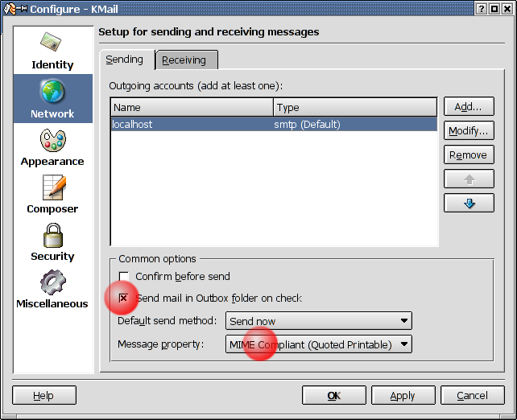Move account down with blue arrow

click(x=469, y=204)
